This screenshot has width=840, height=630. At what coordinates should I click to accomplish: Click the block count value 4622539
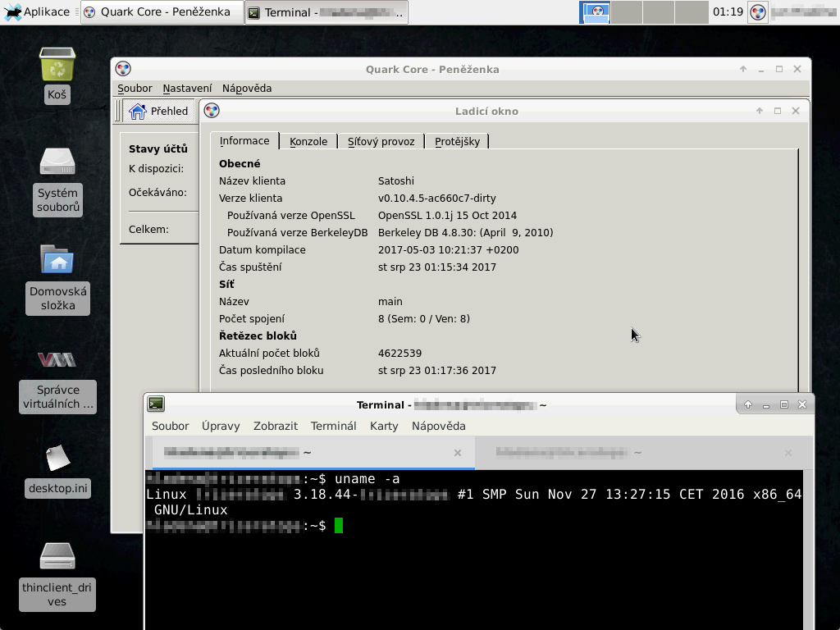coord(399,354)
